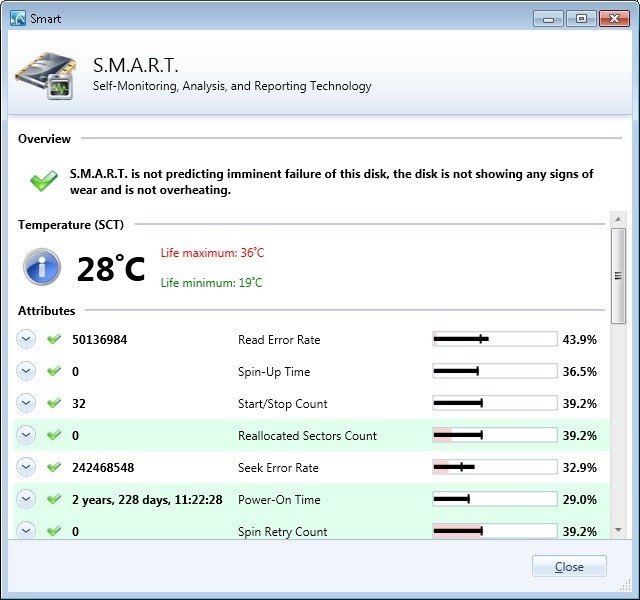
Task: Close the Smart window with title bar X
Action: click(614, 19)
